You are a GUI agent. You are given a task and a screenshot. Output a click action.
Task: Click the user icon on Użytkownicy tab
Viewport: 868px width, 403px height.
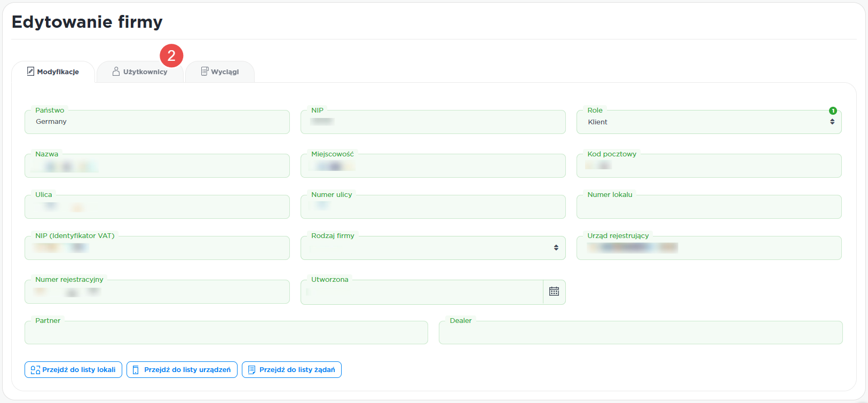[x=116, y=72]
